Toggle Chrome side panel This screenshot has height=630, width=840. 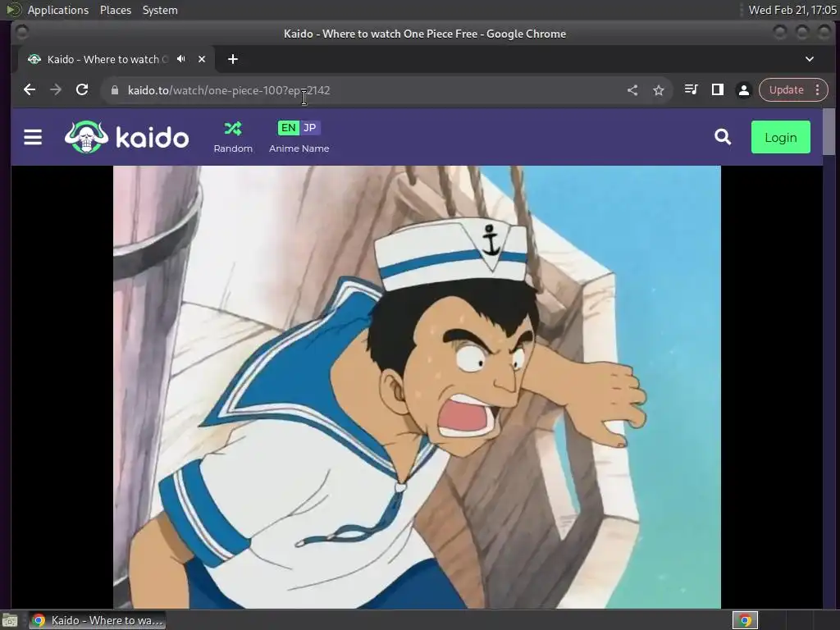pyautogui.click(x=717, y=89)
